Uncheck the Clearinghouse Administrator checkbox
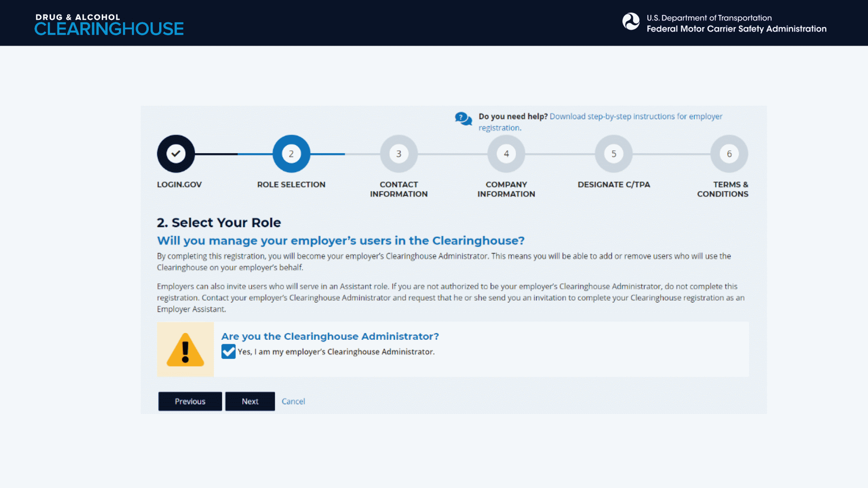 pyautogui.click(x=228, y=352)
